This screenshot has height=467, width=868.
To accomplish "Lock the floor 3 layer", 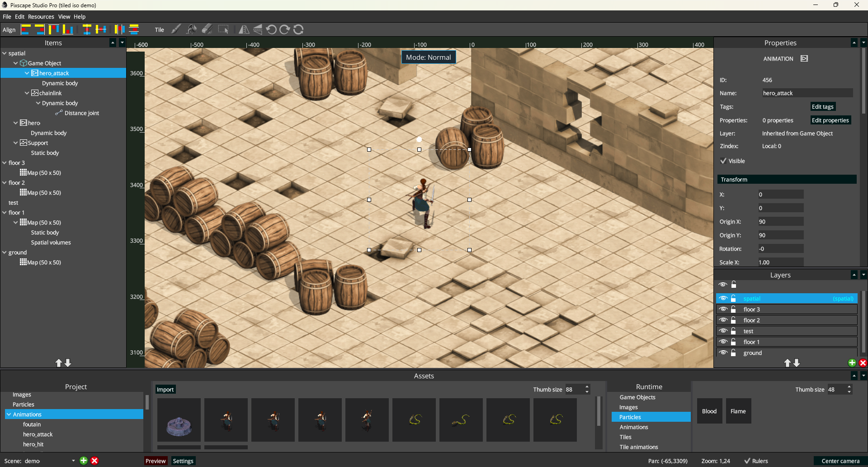I will click(x=734, y=309).
